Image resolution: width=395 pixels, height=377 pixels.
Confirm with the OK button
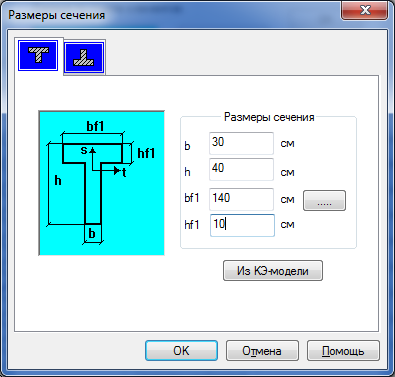point(181,351)
